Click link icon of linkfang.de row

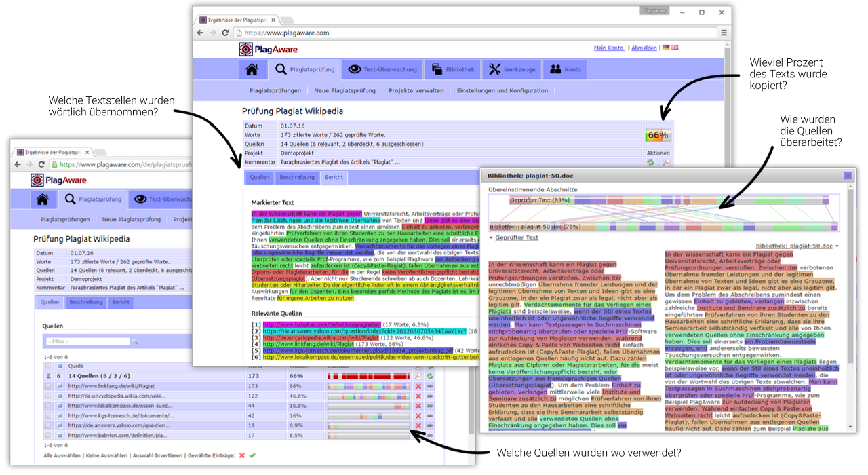(430, 386)
